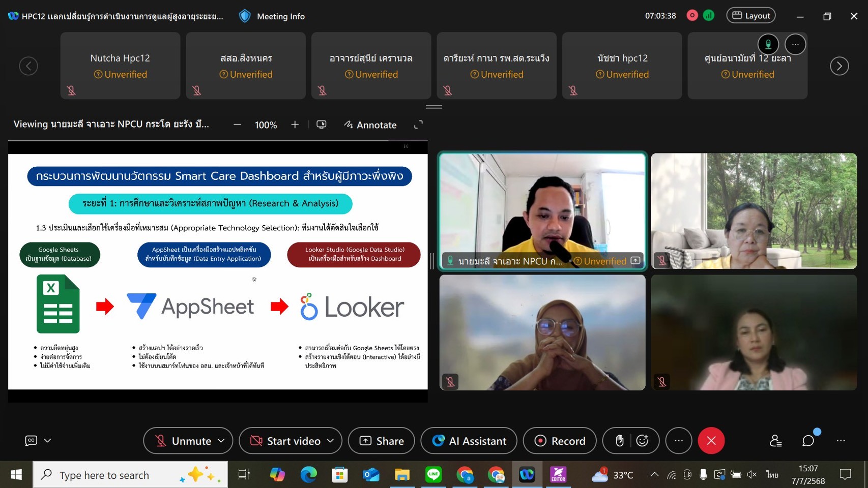Open Task View on taskbar
Viewport: 868px width, 488px height.
tap(244, 475)
